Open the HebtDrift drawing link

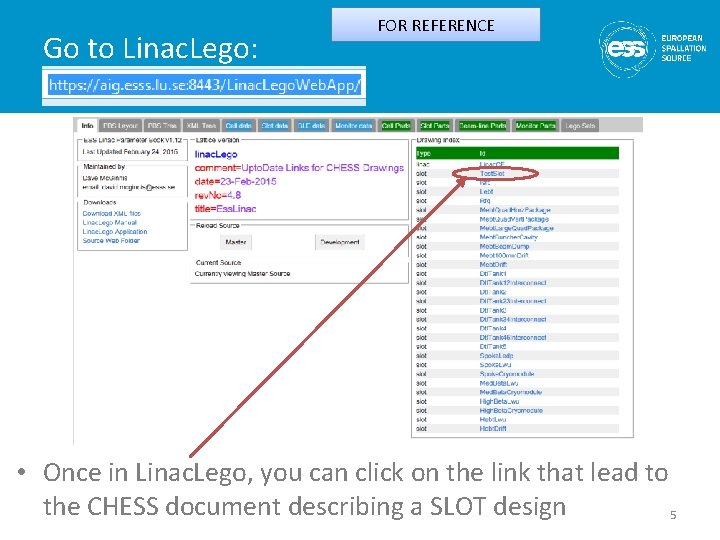coord(493,428)
